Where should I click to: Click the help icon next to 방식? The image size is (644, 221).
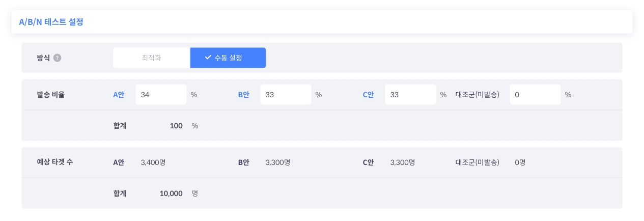pyautogui.click(x=57, y=58)
